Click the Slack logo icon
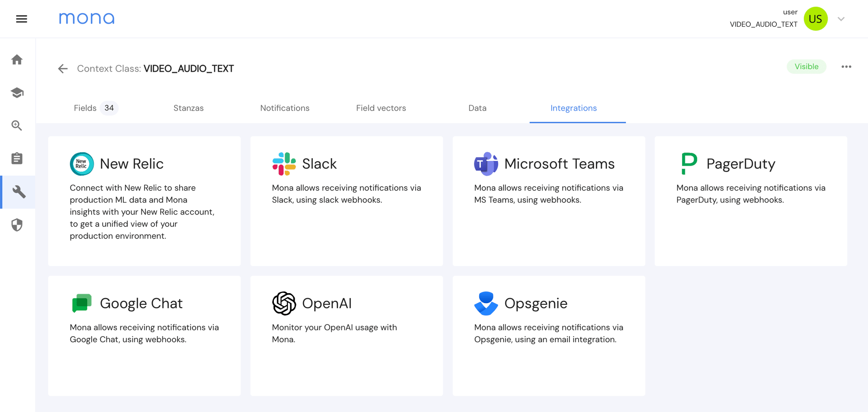The height and width of the screenshot is (412, 868). [x=284, y=164]
